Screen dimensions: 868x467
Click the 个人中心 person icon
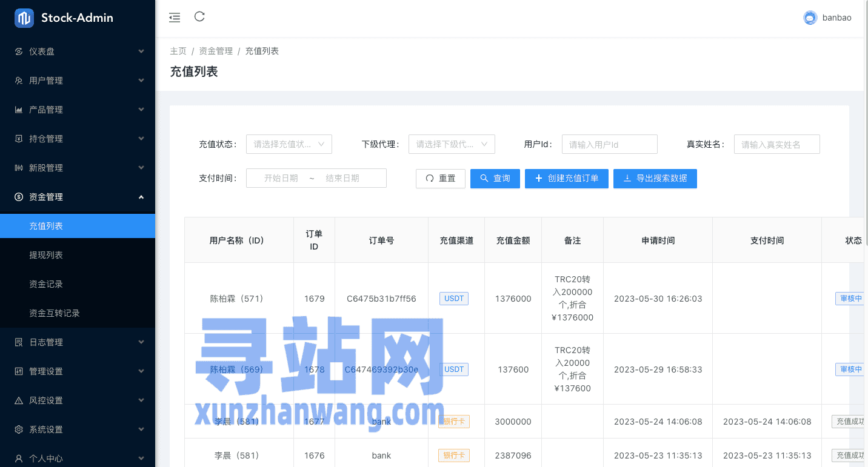(19, 459)
